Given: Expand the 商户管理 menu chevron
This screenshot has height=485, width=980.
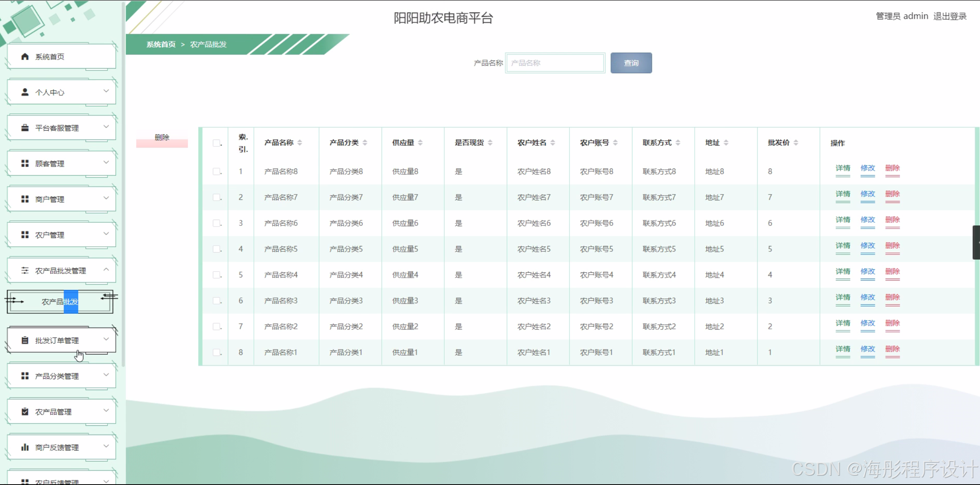Looking at the screenshot, I should (x=106, y=198).
